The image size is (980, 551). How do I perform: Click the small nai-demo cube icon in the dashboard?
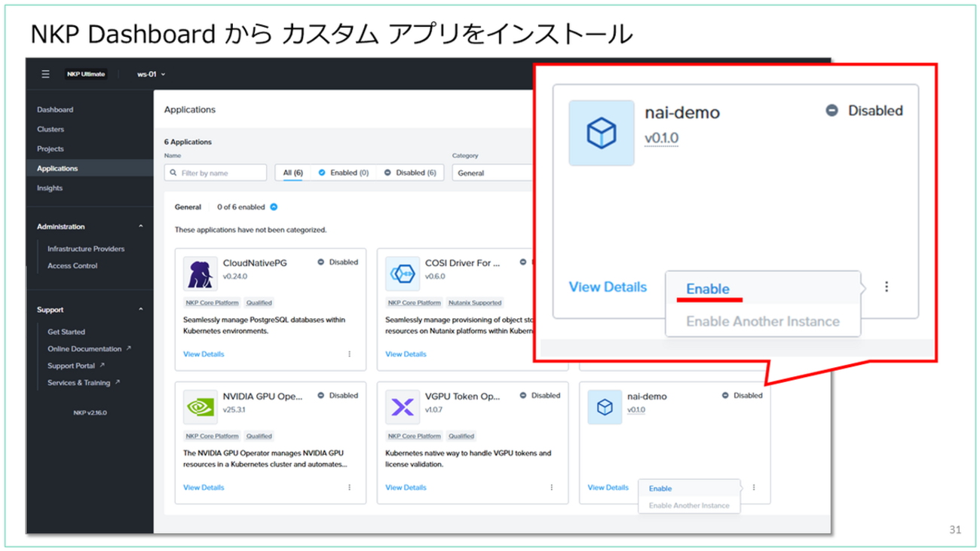coord(604,407)
